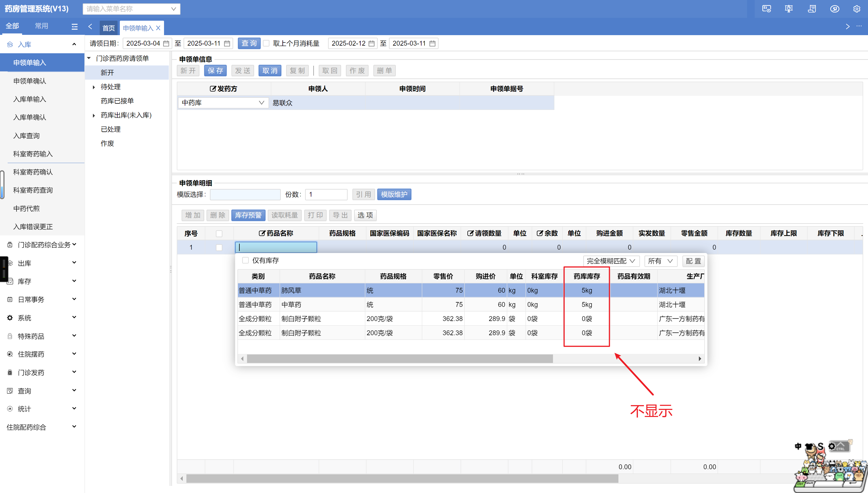Click the 保存 button
Screen dimensions: 868x493
[x=215, y=71]
